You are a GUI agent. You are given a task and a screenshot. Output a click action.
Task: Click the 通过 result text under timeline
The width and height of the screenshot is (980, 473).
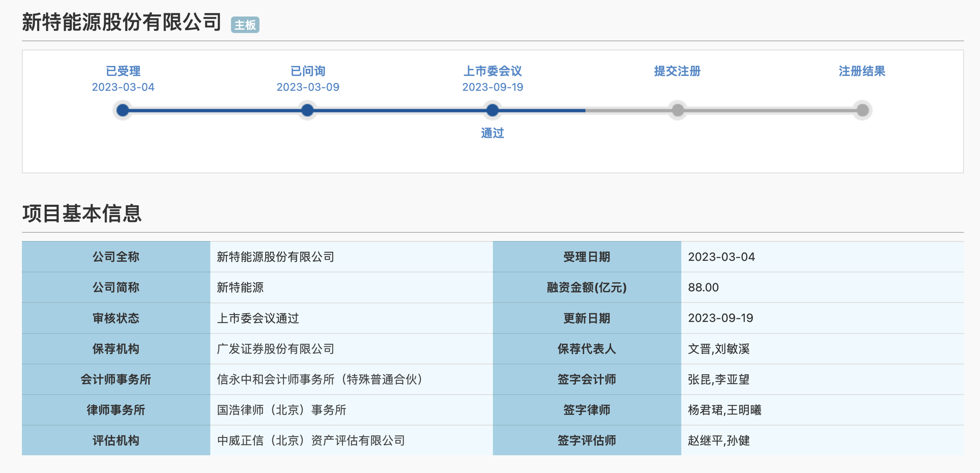(x=492, y=133)
